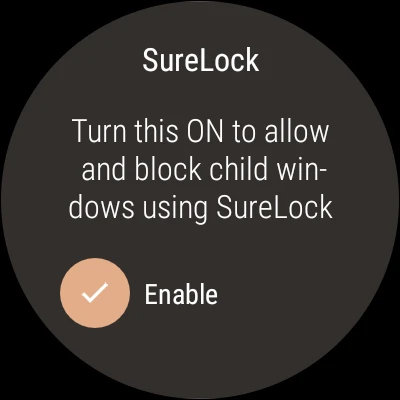
Task: Click 'and block child win-' text line
Action: (204, 169)
